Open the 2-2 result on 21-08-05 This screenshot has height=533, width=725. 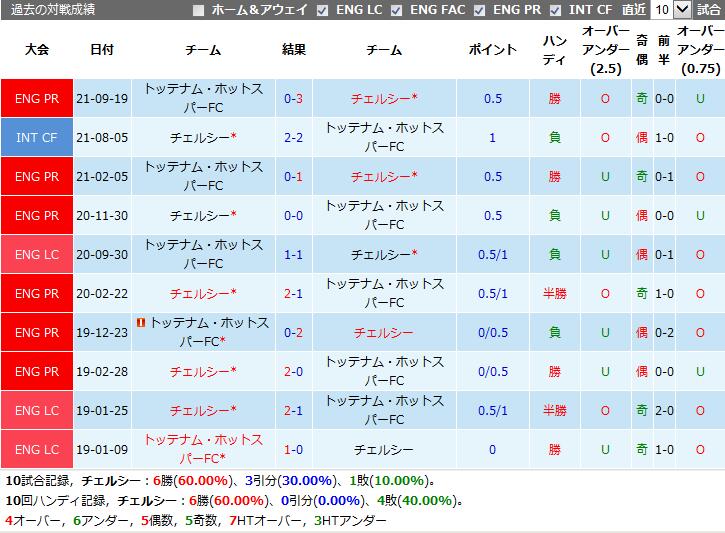click(x=293, y=137)
